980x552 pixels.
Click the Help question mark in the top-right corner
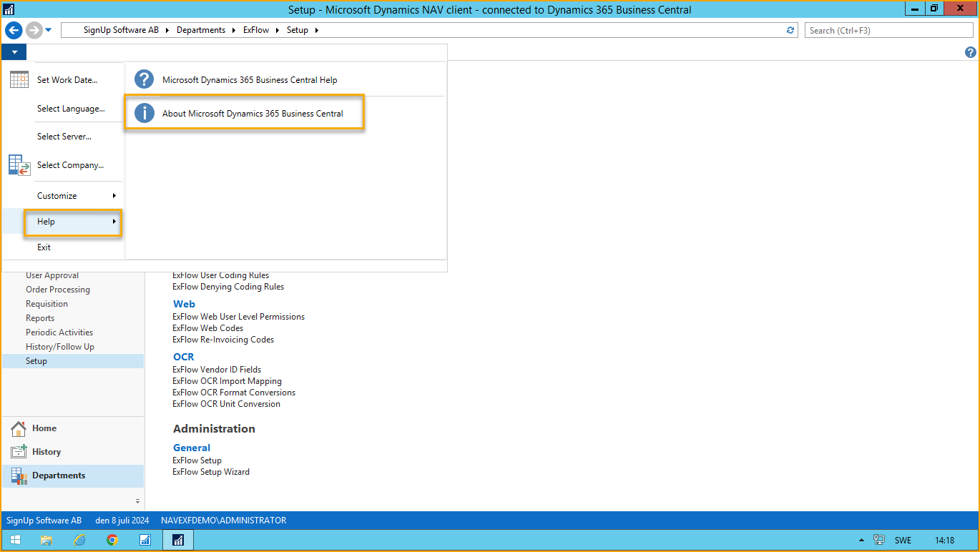pyautogui.click(x=970, y=52)
